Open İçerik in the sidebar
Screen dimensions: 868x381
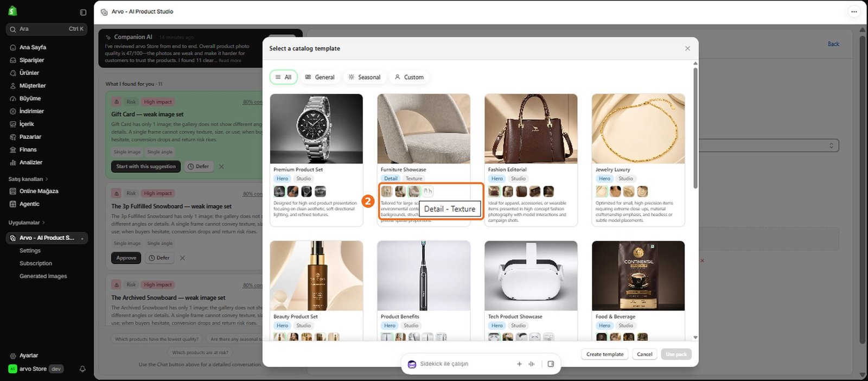pyautogui.click(x=27, y=124)
